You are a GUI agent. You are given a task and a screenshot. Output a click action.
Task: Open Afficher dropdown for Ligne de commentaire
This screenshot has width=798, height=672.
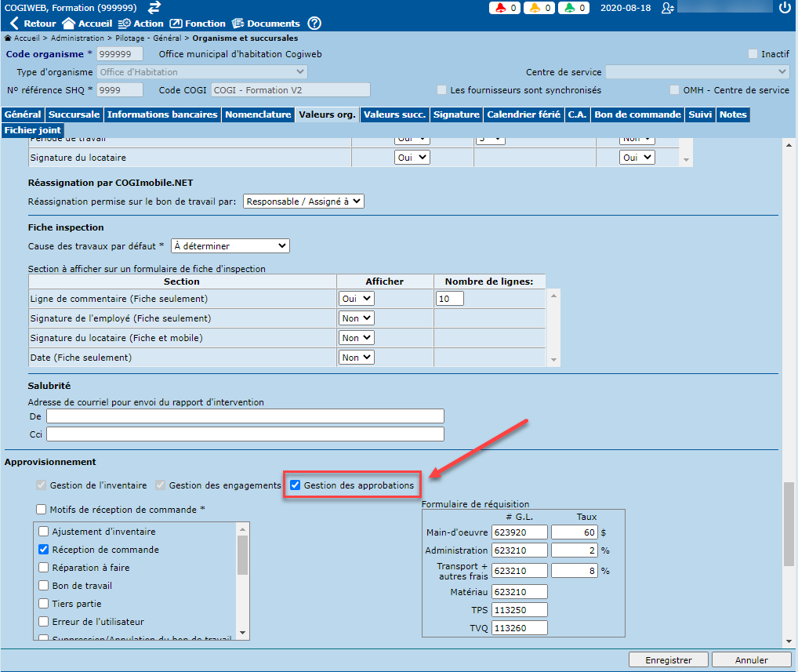click(357, 299)
